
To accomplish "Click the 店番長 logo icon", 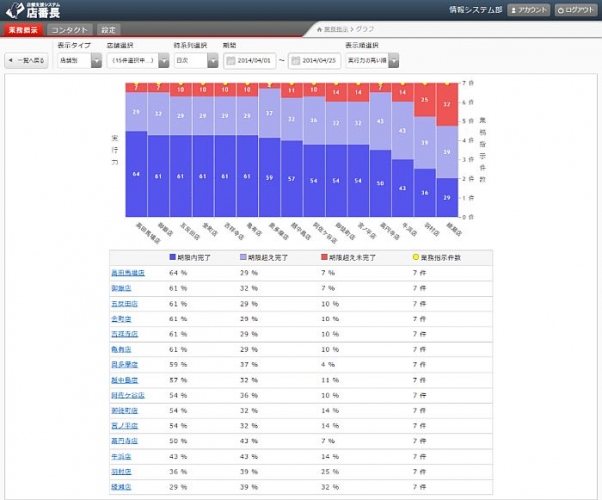I will point(15,10).
